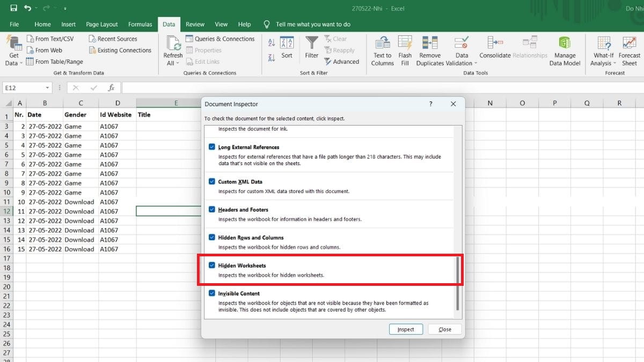The height and width of the screenshot is (362, 644).
Task: Toggle the Custom XML Data checkbox
Action: (x=212, y=181)
